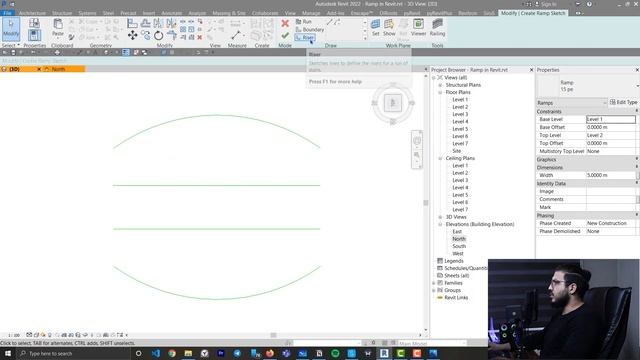Close the {3D} view tab
640x360 pixels.
coord(39,69)
